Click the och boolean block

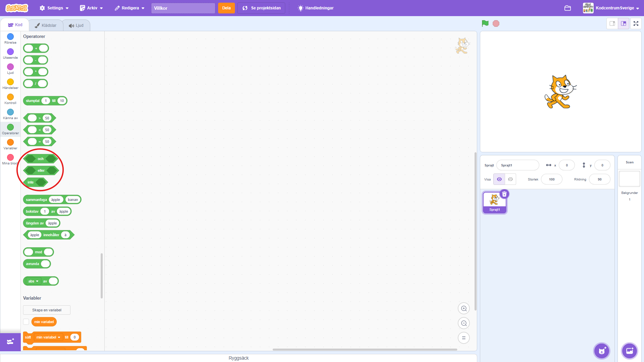[41, 159]
